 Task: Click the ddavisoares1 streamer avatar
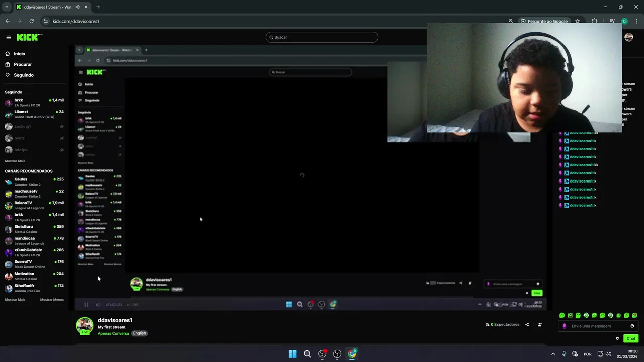[x=85, y=326]
